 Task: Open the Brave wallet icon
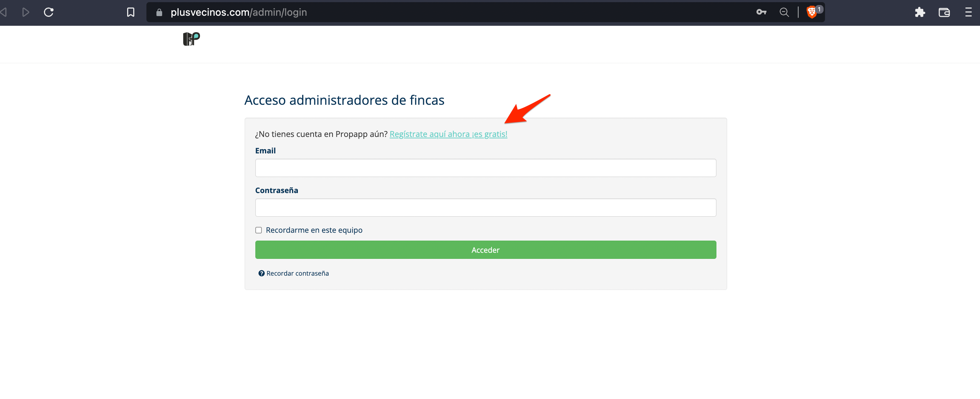click(944, 12)
